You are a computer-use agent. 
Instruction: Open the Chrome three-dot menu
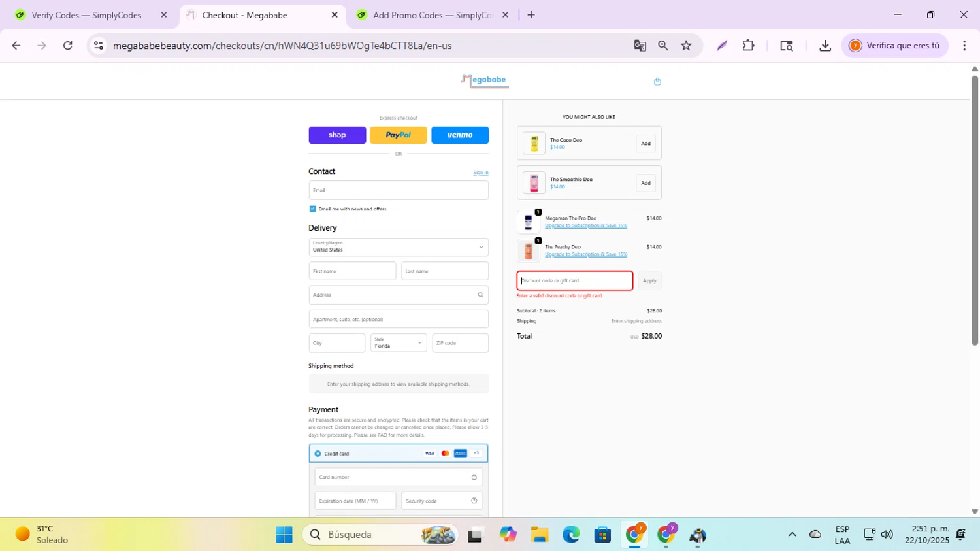point(964,46)
